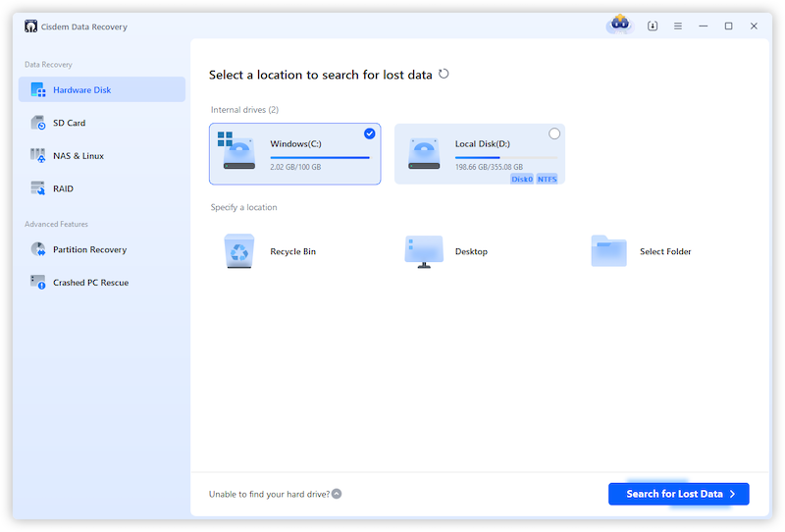Click the SD Card sidebar icon
The height and width of the screenshot is (532, 785).
tap(38, 123)
